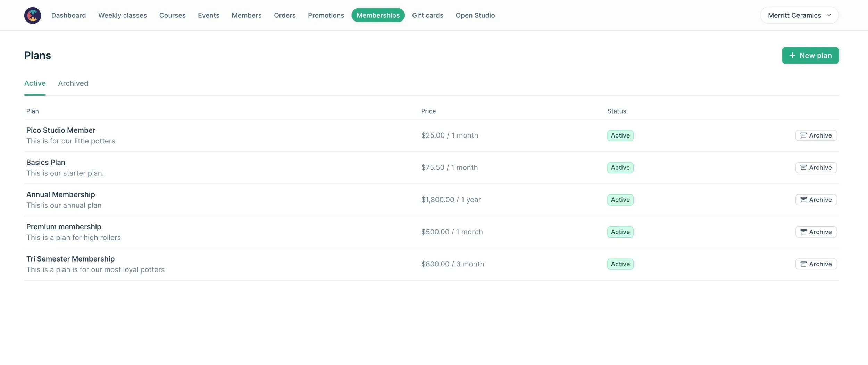Viewport: 868px width, 365px height.
Task: Click the plus icon on New plan
Action: [792, 56]
